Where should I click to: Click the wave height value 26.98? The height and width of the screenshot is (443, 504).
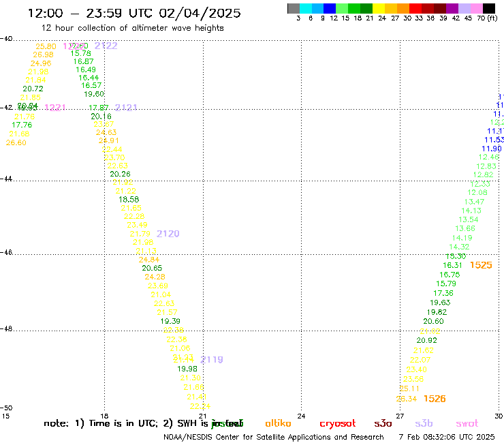(x=43, y=55)
